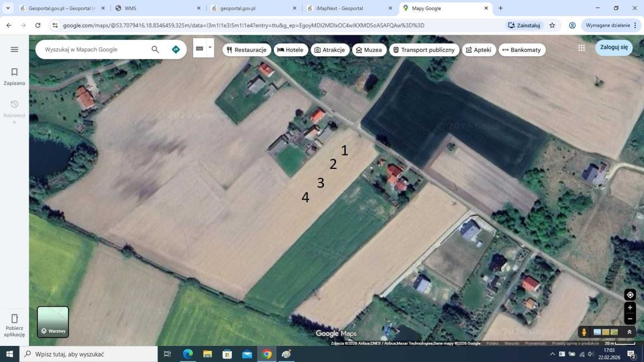
Task: Open directions with the blue navigation icon
Action: click(x=176, y=49)
